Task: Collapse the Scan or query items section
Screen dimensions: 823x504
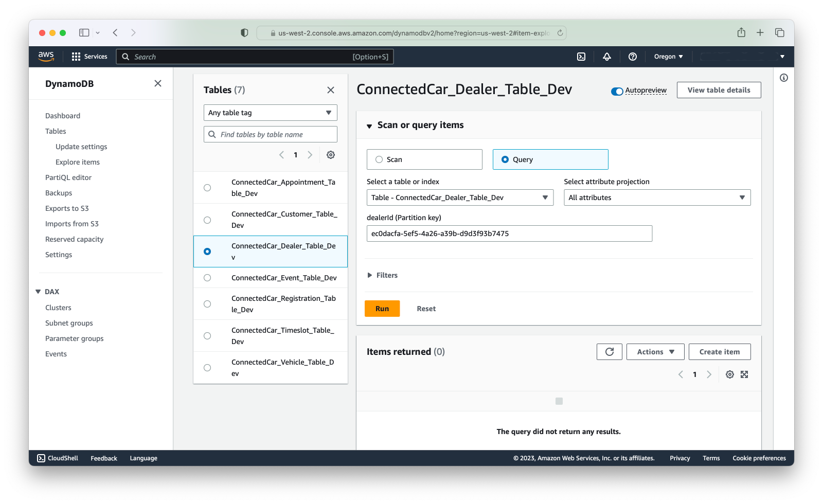Action: coord(369,126)
